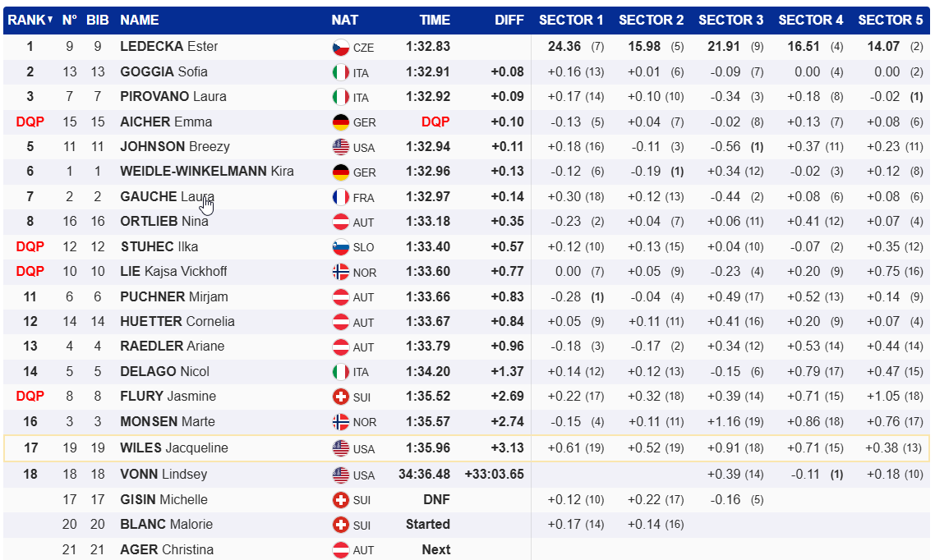Click the TIME column header

click(435, 20)
